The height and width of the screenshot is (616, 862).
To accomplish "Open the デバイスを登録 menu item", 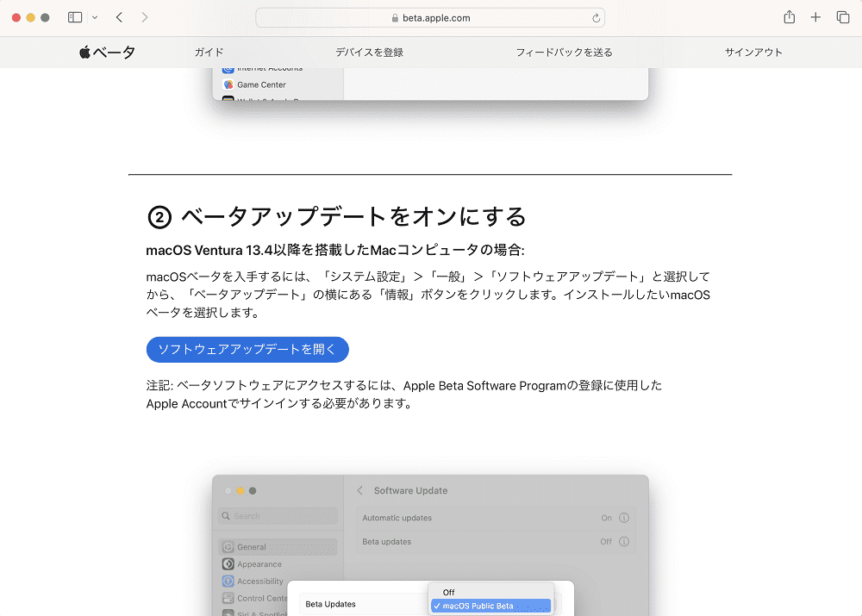I will 370,53.
